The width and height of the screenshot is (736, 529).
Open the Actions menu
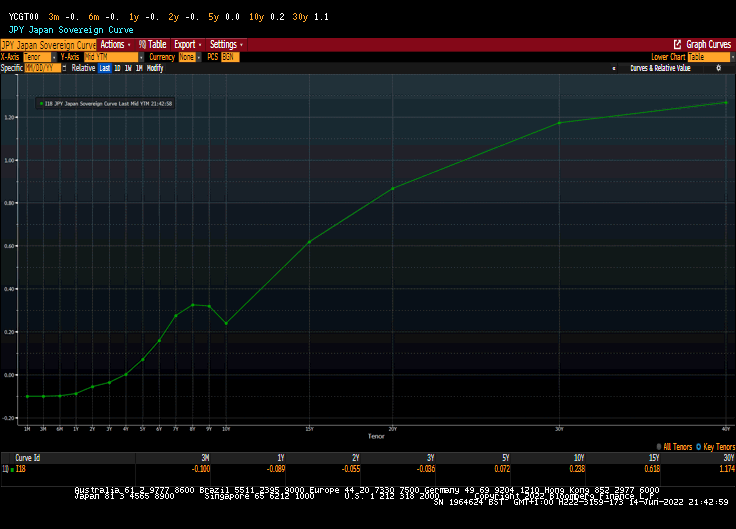coord(115,45)
